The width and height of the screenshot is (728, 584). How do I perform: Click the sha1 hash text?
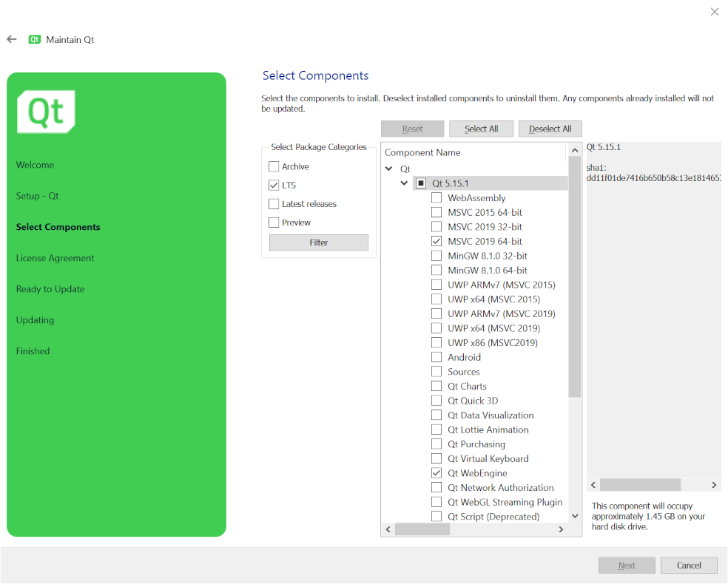[x=653, y=178]
